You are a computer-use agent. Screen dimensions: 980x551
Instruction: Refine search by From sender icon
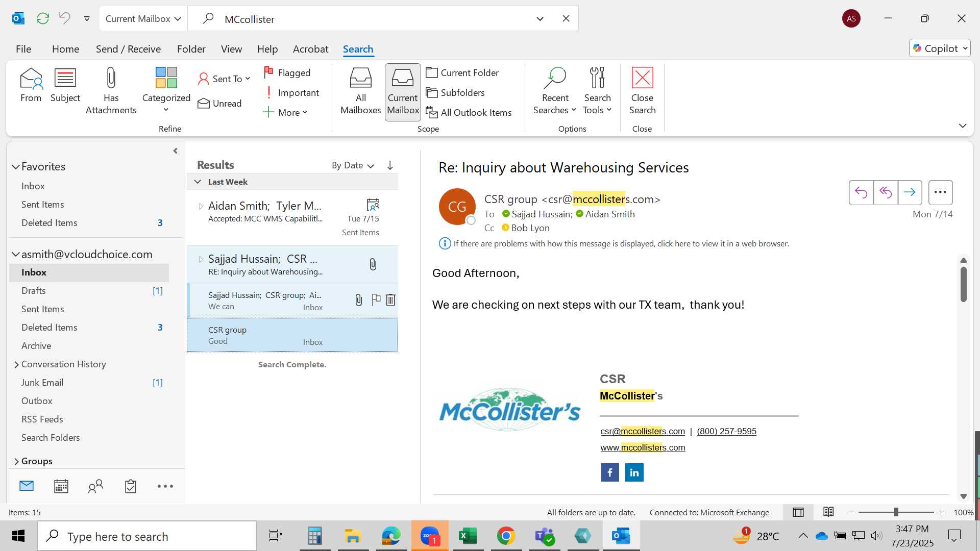point(31,85)
